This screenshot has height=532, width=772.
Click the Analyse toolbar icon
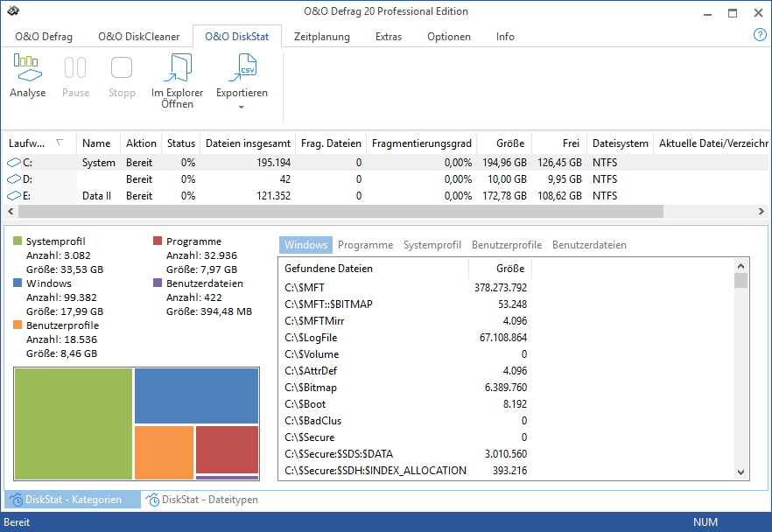click(x=28, y=68)
